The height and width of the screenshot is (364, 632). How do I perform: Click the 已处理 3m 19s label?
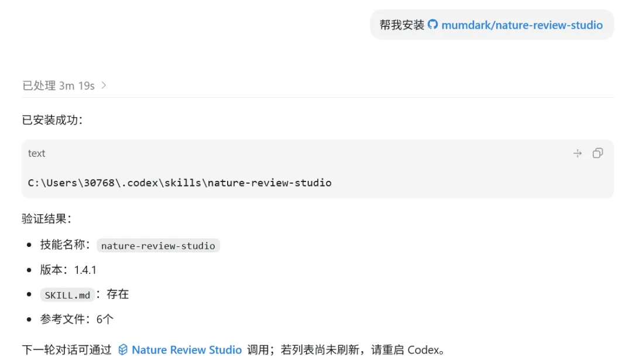point(59,85)
